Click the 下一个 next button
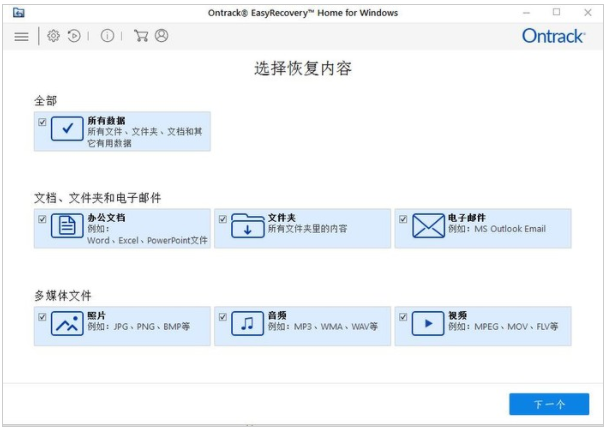The height and width of the screenshot is (430, 608). (548, 404)
